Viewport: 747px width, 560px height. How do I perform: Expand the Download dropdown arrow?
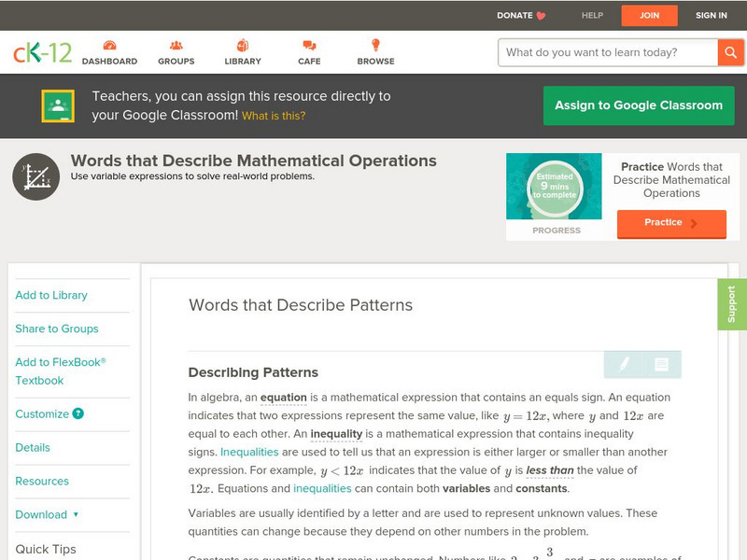[x=76, y=514]
